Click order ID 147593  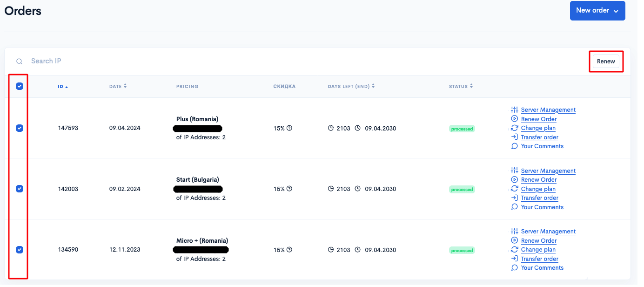(68, 128)
